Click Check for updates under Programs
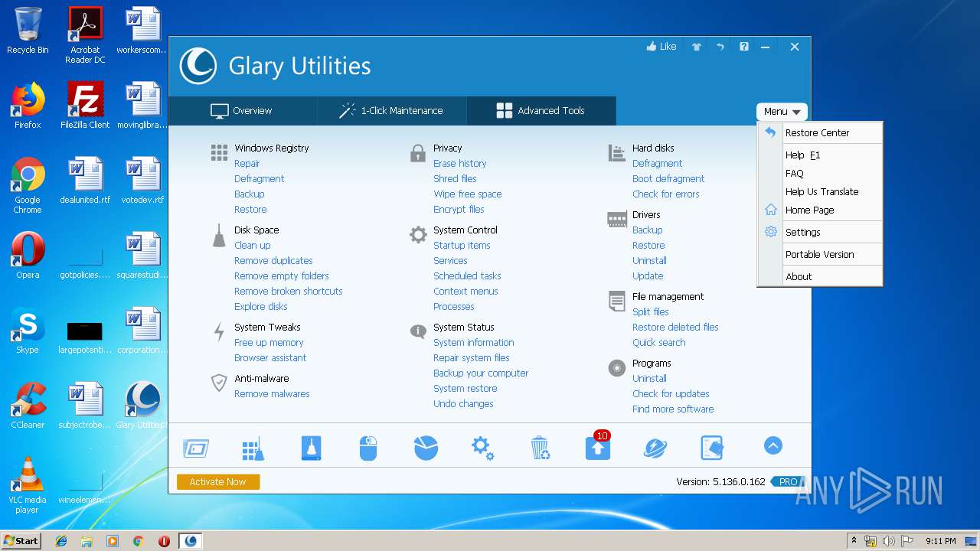The height and width of the screenshot is (551, 980). pos(671,394)
